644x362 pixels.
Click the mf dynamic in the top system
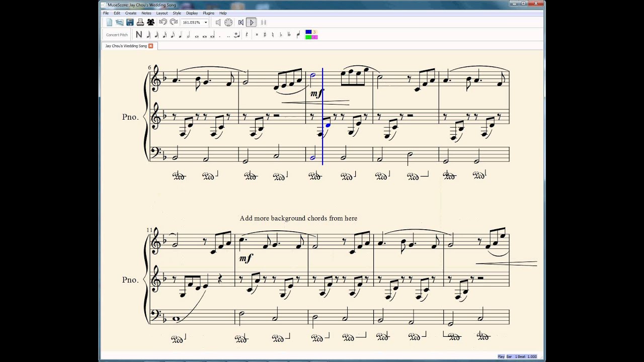(316, 94)
